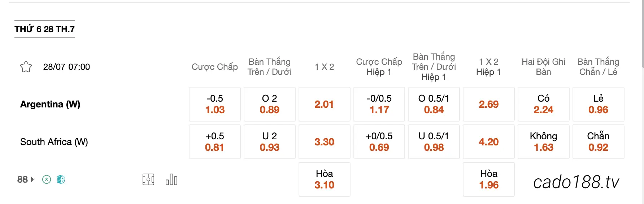Select Không option at 1.63
This screenshot has height=204, width=644.
point(544,142)
